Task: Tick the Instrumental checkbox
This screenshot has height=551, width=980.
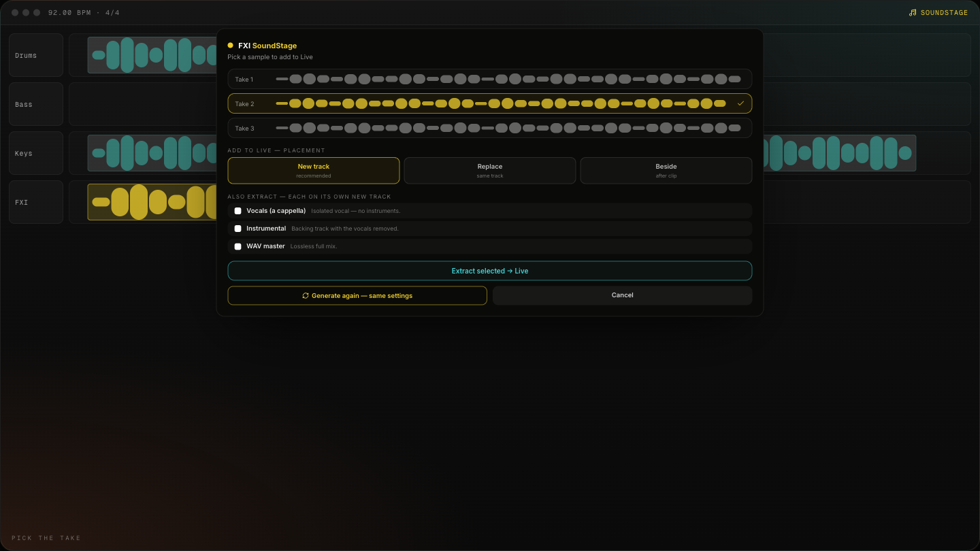Action: pyautogui.click(x=238, y=229)
